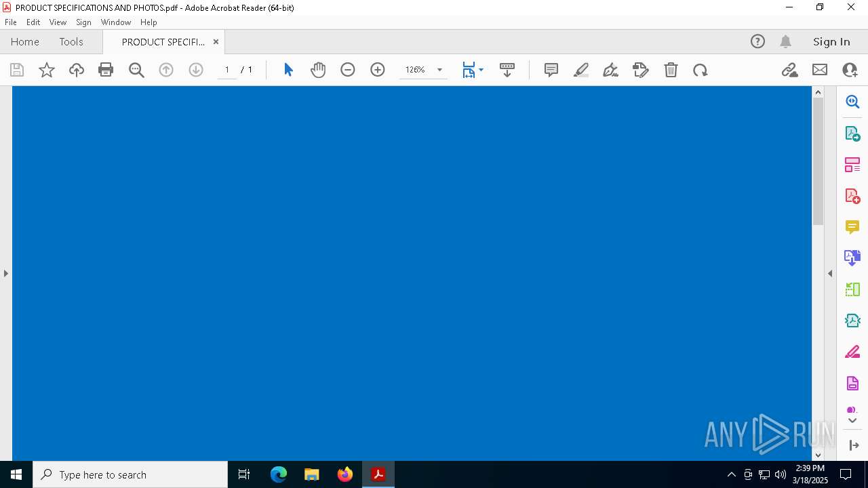Open File Explorer from taskbar

click(312, 474)
